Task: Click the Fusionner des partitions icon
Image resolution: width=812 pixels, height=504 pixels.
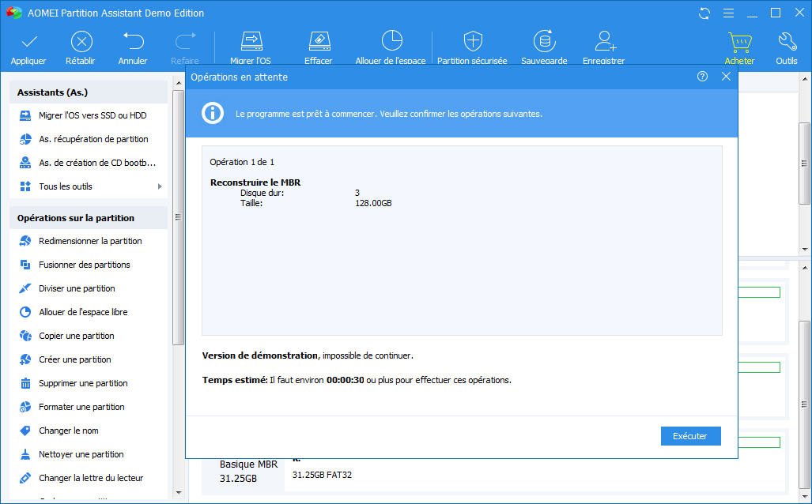Action: [25, 265]
